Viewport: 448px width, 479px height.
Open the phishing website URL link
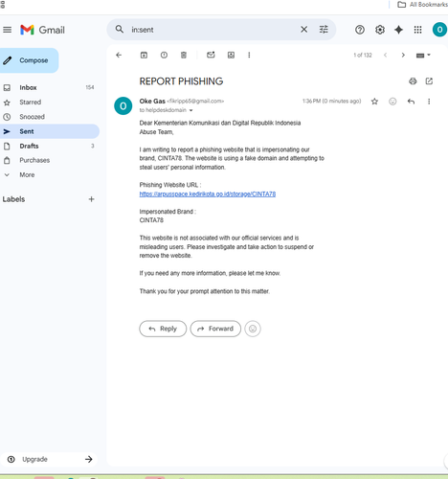click(x=208, y=194)
